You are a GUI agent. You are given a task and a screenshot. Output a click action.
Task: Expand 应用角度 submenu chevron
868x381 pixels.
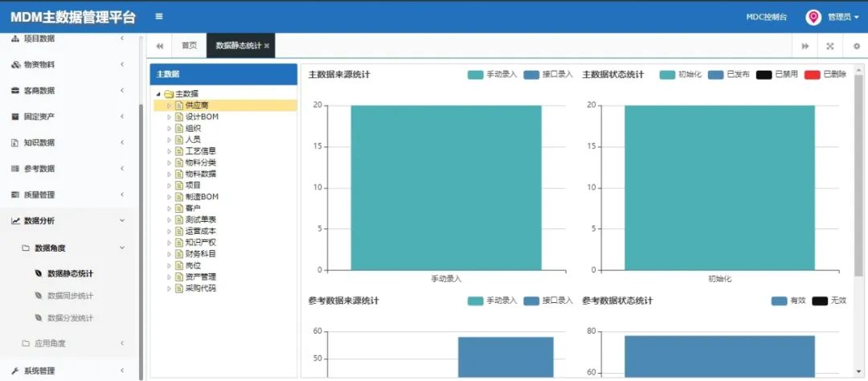(x=122, y=343)
